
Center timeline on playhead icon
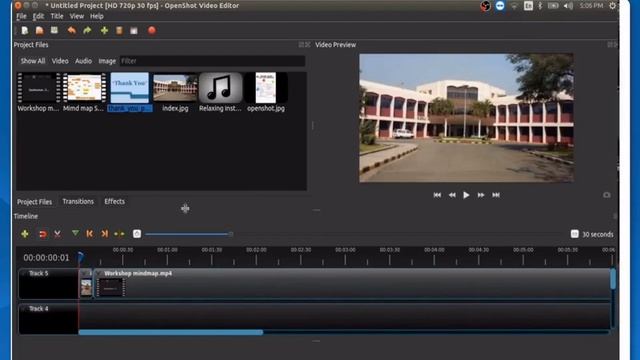[119, 234]
